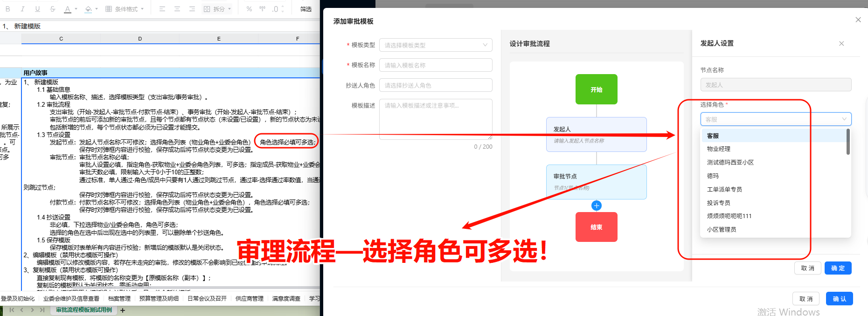868x316 pixels.
Task: Select column D header
Action: point(140,39)
